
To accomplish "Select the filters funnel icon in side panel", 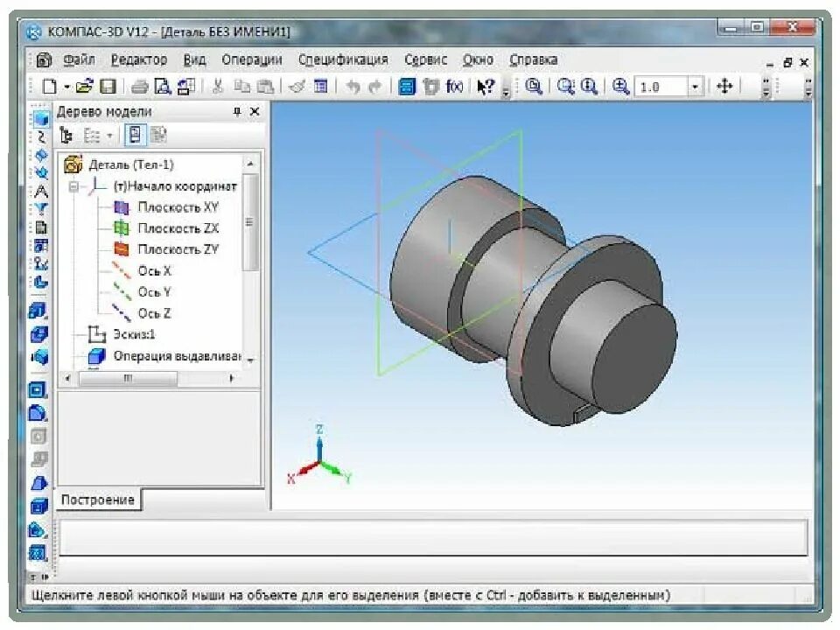I will (41, 209).
